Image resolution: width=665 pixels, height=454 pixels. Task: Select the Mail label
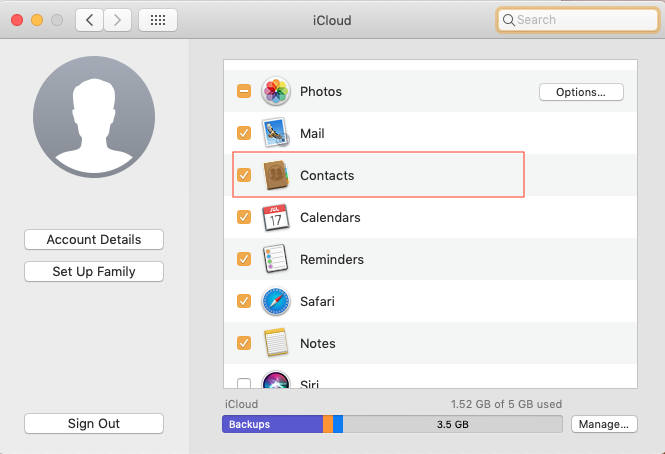[312, 133]
